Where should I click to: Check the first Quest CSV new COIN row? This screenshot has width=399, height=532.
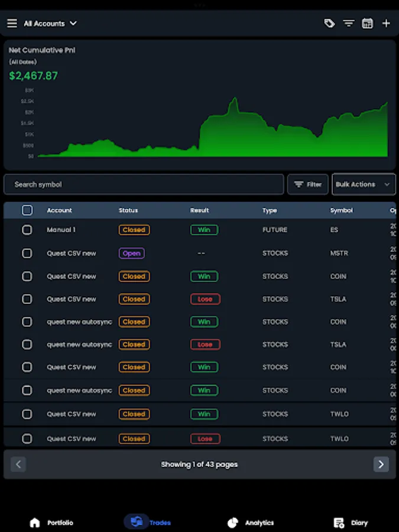click(x=27, y=276)
